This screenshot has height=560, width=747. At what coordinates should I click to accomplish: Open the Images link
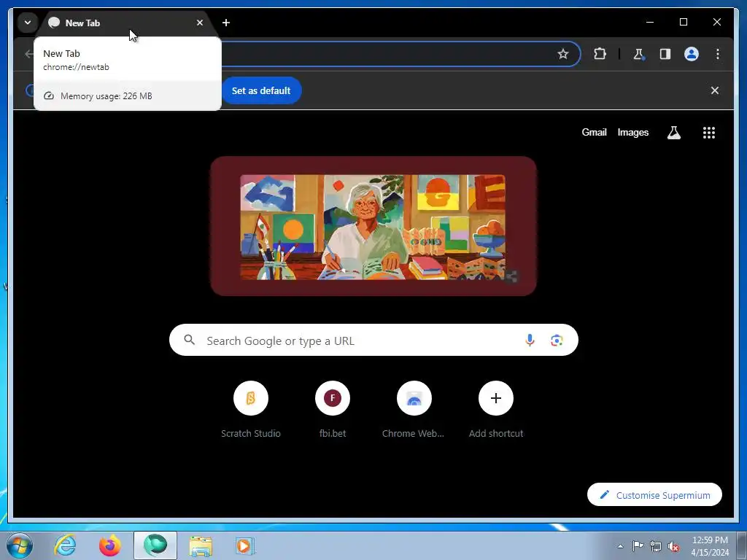632,133
